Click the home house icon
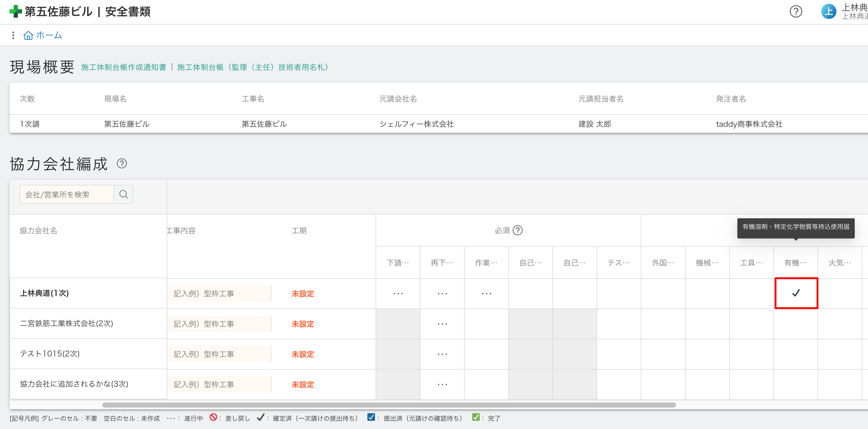 (x=28, y=35)
